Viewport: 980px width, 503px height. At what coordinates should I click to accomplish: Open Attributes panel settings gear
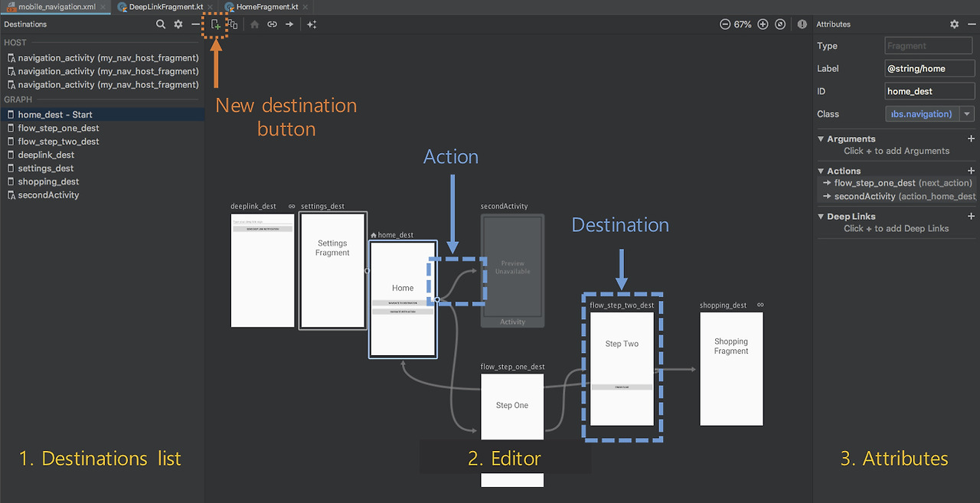click(x=954, y=24)
